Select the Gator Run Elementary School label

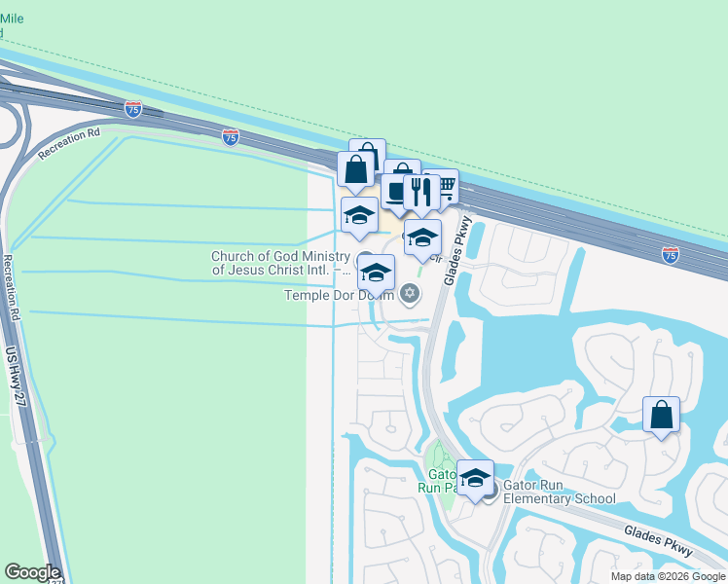point(559,493)
